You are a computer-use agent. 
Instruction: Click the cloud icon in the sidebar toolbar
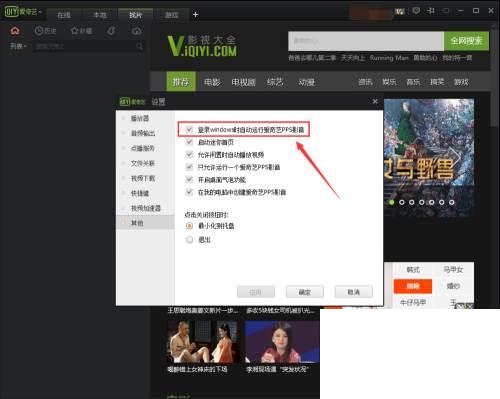point(137,31)
